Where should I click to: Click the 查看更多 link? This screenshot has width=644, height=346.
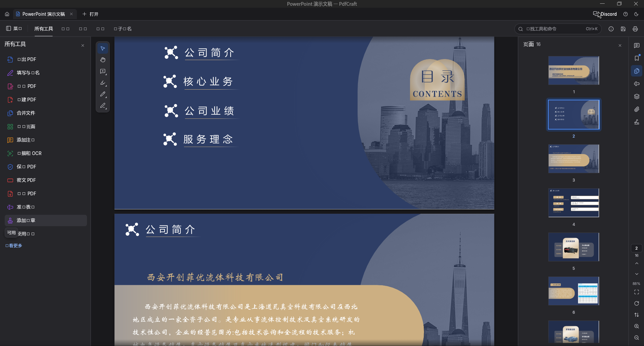coord(14,246)
